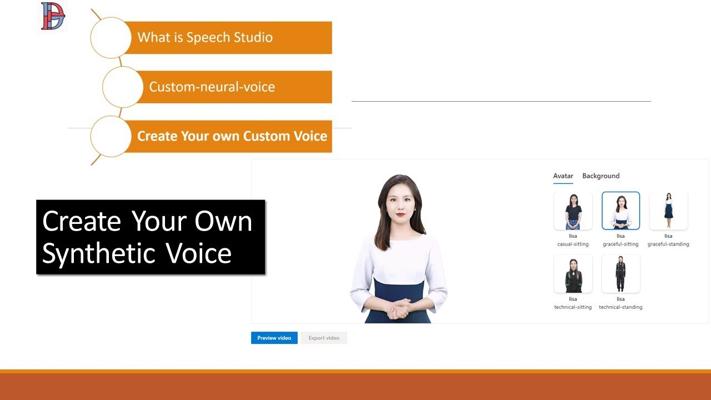Click the Create Your Own Synthetic Voice title box
This screenshot has width=711, height=400.
click(x=151, y=237)
